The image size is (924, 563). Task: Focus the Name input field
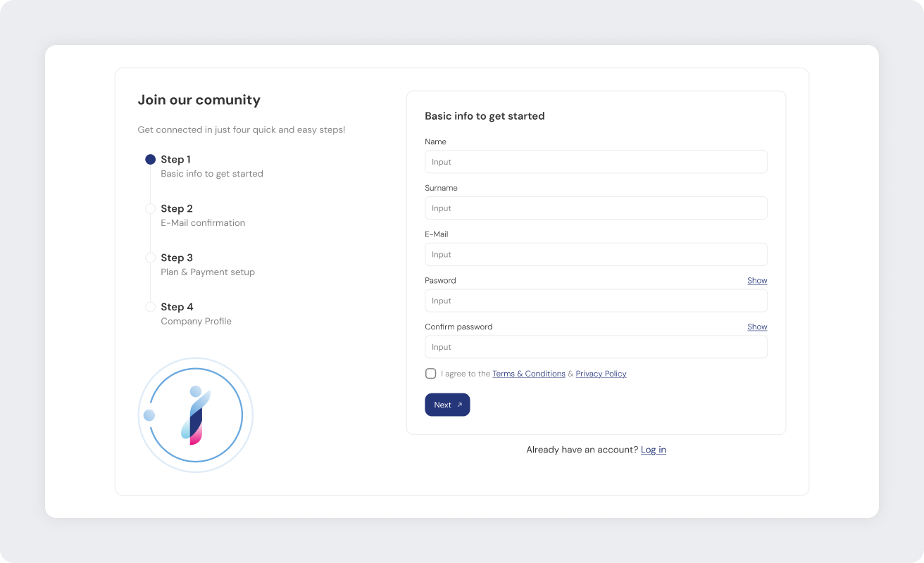[596, 162]
